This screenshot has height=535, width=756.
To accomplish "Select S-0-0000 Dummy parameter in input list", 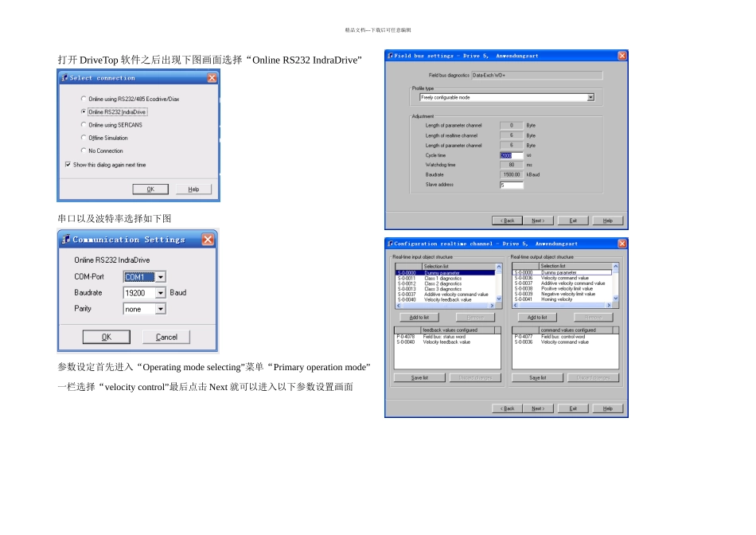I will 445,273.
